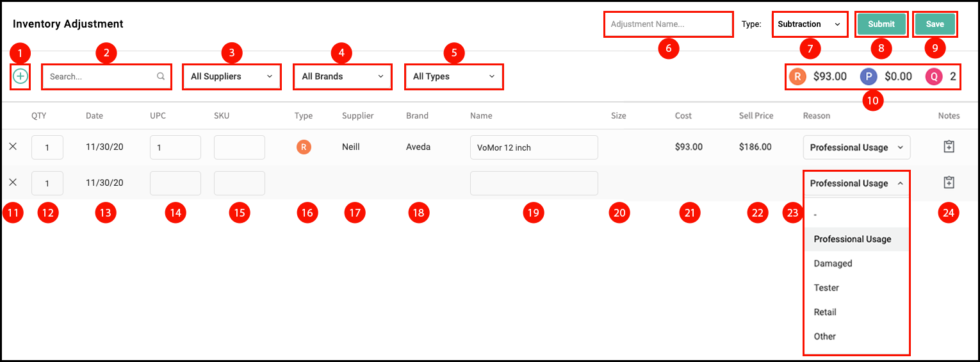Click the orange R type badge in row
980x362 pixels.
304,147
